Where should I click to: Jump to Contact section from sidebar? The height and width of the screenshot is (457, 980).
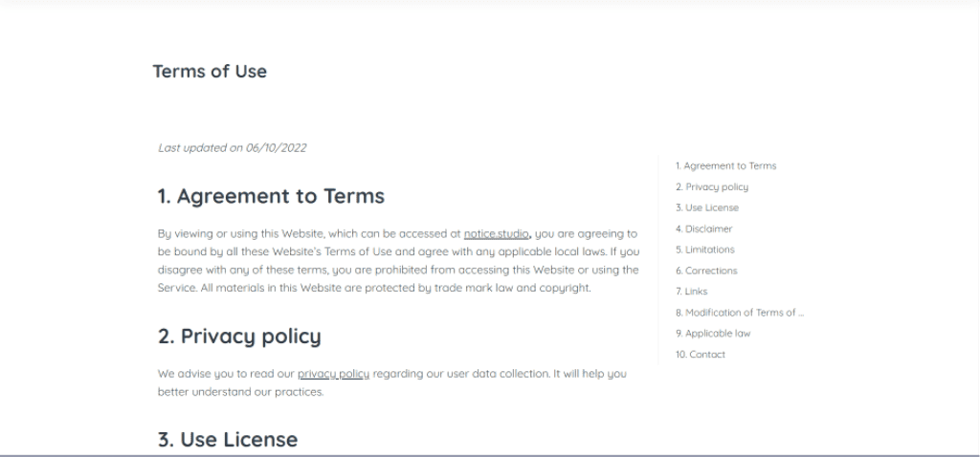[701, 355]
